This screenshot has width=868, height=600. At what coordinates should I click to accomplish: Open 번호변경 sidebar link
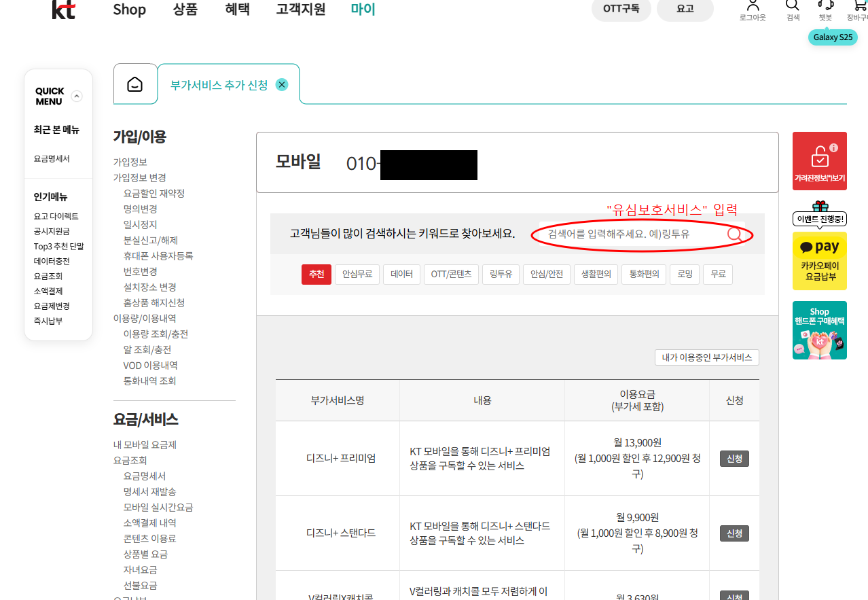(x=140, y=272)
